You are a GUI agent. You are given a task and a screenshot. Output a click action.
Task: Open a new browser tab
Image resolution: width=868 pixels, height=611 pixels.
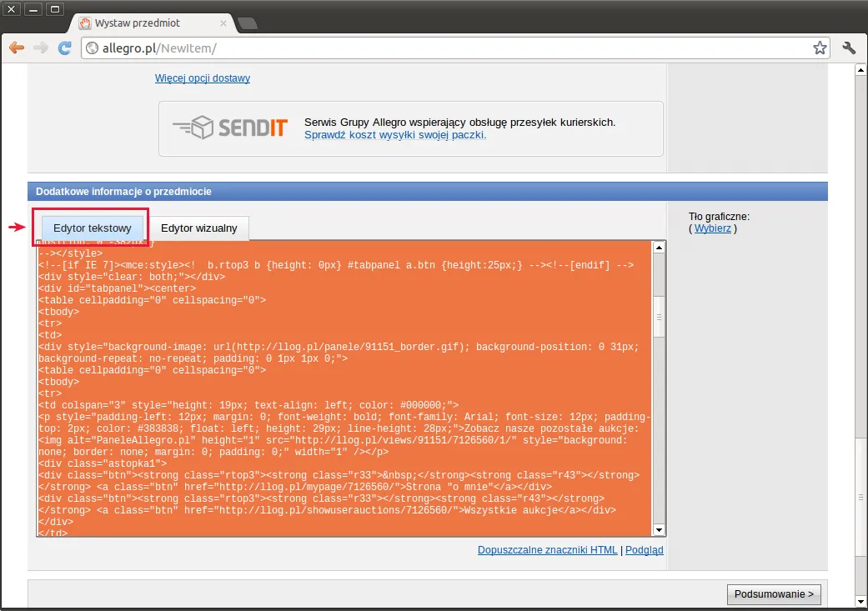click(x=248, y=24)
